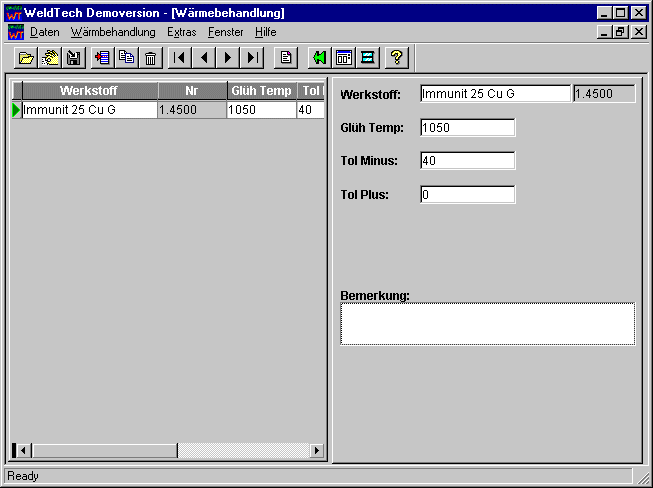The height and width of the screenshot is (488, 653).
Task: Open the Daten menu
Action: (x=44, y=32)
